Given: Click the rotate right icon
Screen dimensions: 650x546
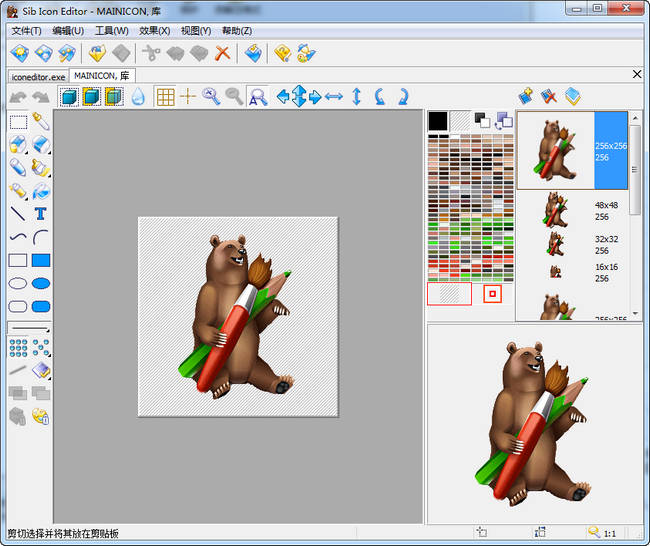Looking at the screenshot, I should pos(403,97).
